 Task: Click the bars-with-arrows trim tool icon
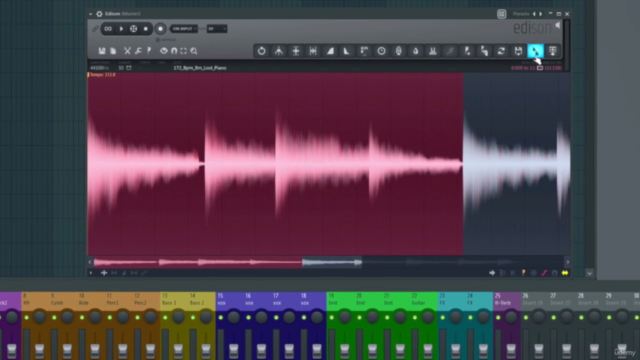pyautogui.click(x=313, y=51)
